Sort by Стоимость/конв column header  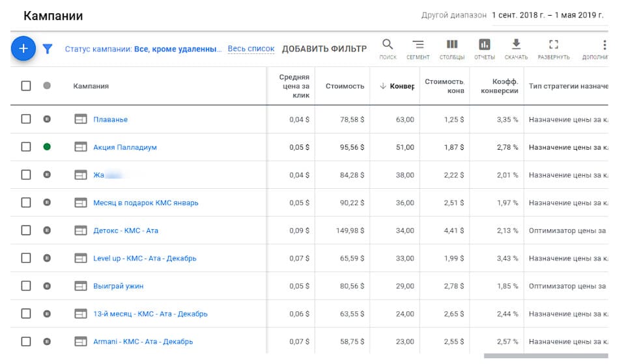[444, 86]
